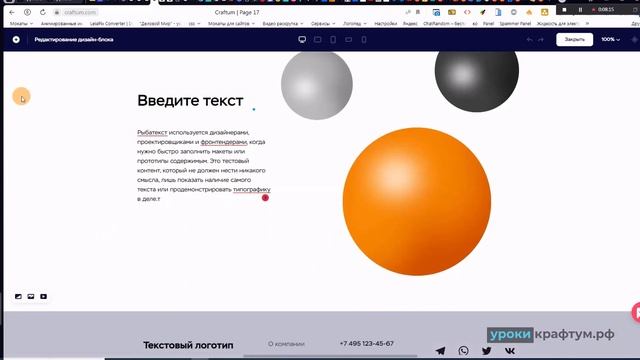Image resolution: width=640 pixels, height=360 pixels.
Task: Switch to the landscape phone viewport icon
Action: 349,40
